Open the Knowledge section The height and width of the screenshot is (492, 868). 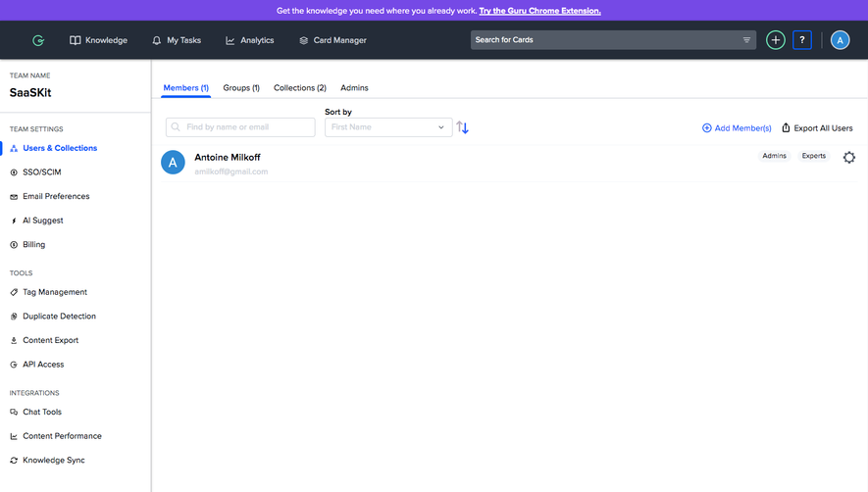click(98, 40)
